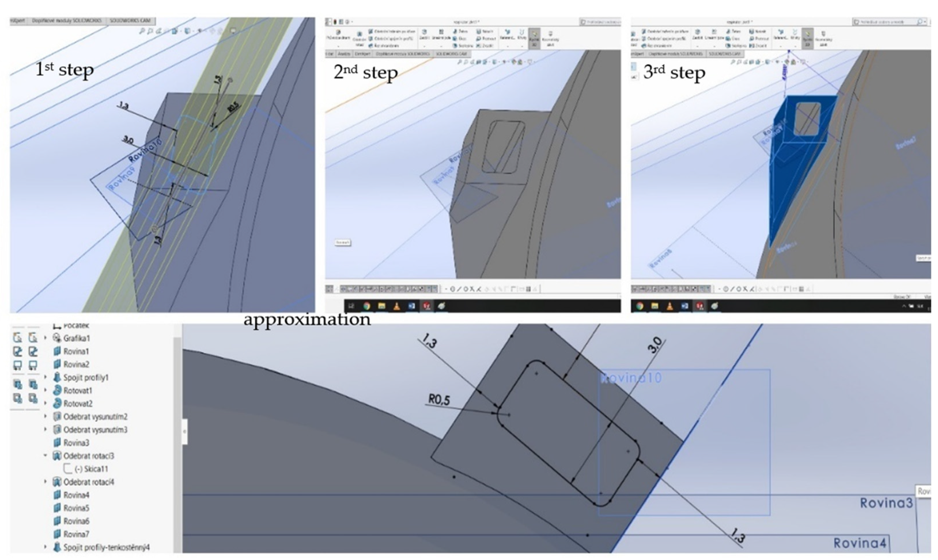Collapse the Odebrat rotaci3 tree node
This screenshot has width=938, height=560.
[x=45, y=455]
